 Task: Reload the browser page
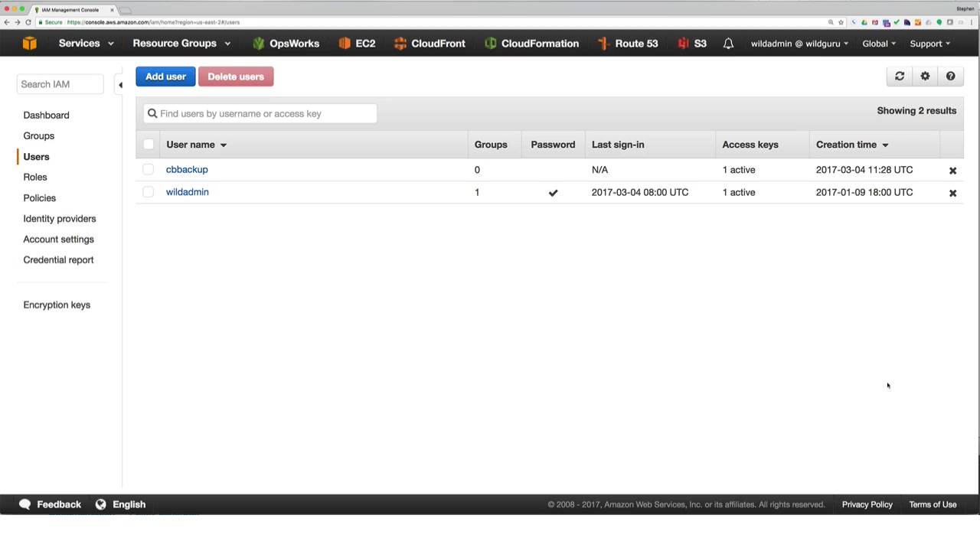click(28, 22)
